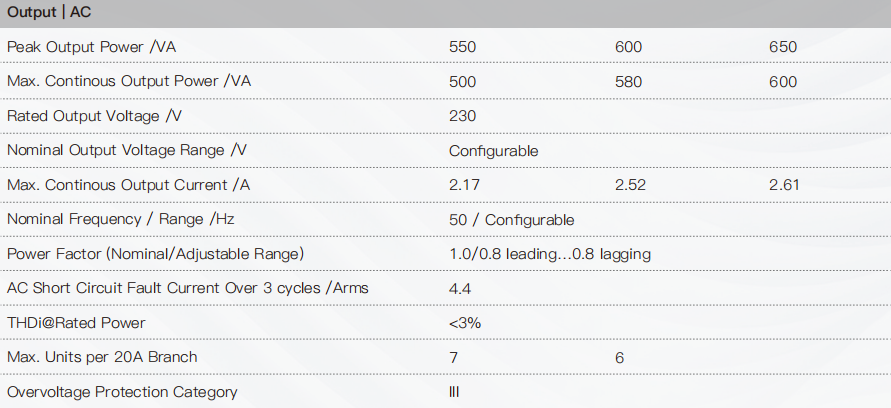Select the 50 / Configurable frequency value
The image size is (891, 408).
(x=511, y=220)
